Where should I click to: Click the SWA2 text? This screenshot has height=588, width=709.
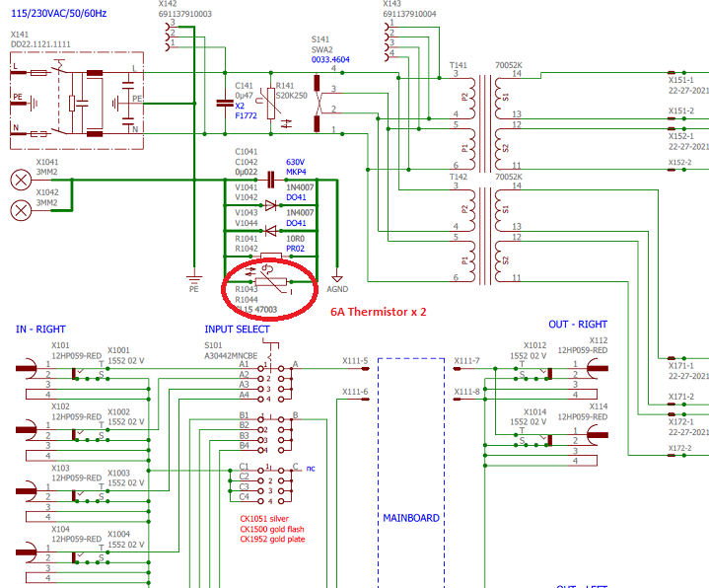(321, 49)
